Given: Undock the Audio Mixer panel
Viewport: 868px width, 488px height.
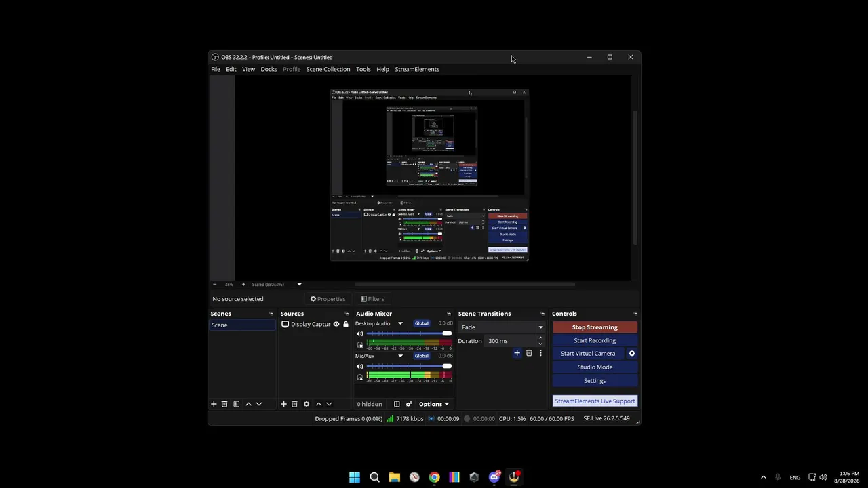Looking at the screenshot, I should click(448, 314).
